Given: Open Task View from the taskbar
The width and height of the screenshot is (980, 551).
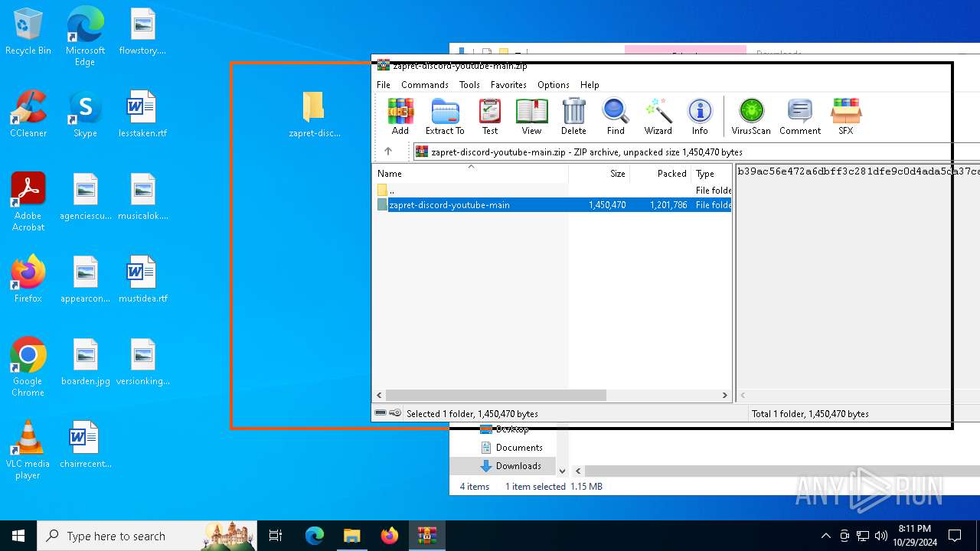Looking at the screenshot, I should click(x=276, y=536).
